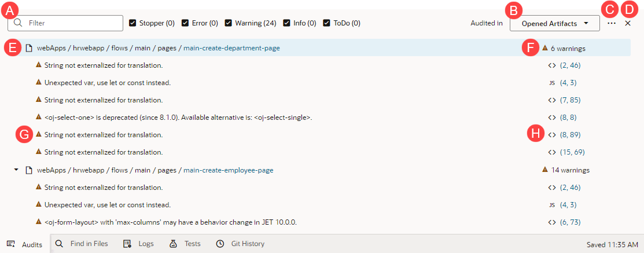Click the Audited in label
The height and width of the screenshot is (253, 644).
[487, 23]
